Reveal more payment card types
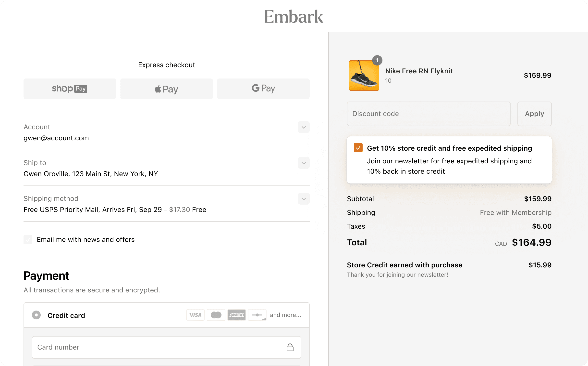Image resolution: width=588 pixels, height=366 pixels. [x=286, y=315]
